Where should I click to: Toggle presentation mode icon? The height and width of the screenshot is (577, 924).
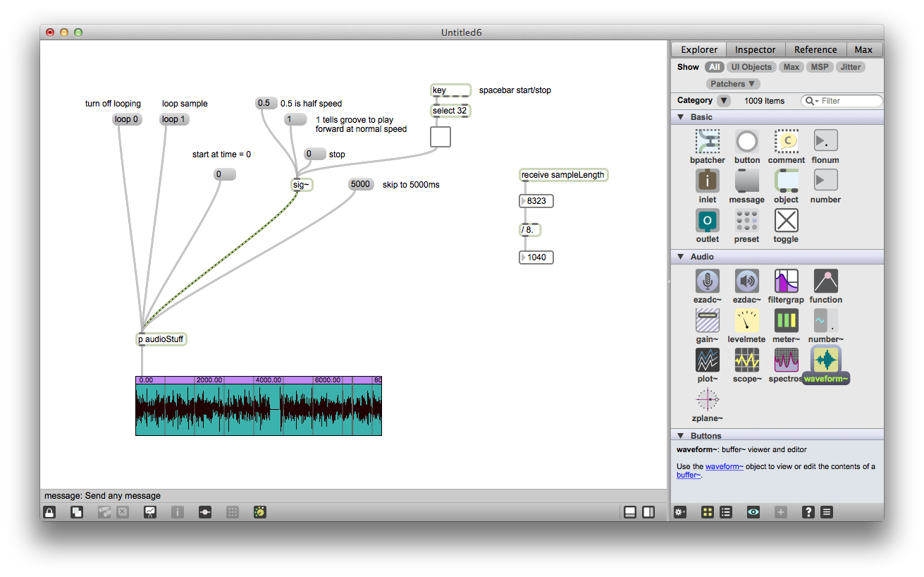coord(150,512)
